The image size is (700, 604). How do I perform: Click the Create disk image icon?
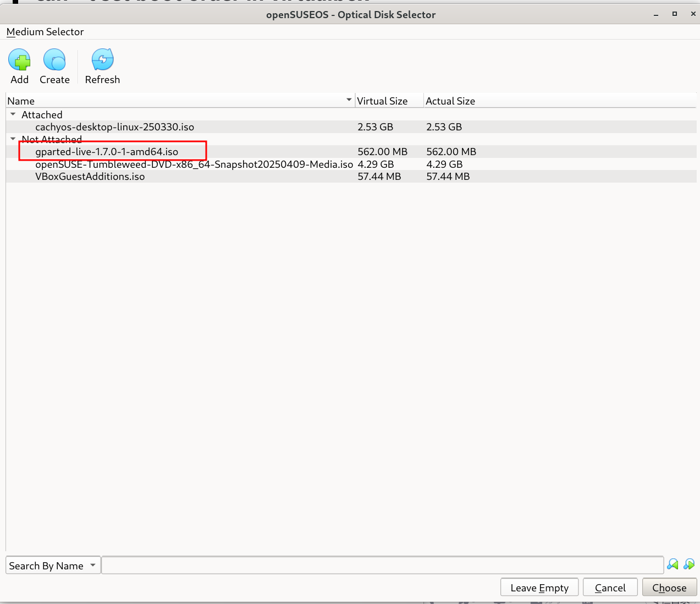pyautogui.click(x=54, y=59)
